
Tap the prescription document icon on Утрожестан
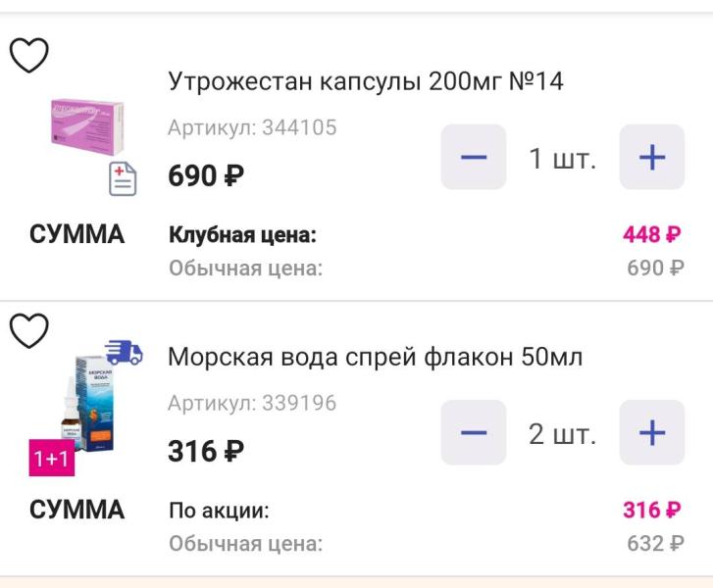(123, 179)
